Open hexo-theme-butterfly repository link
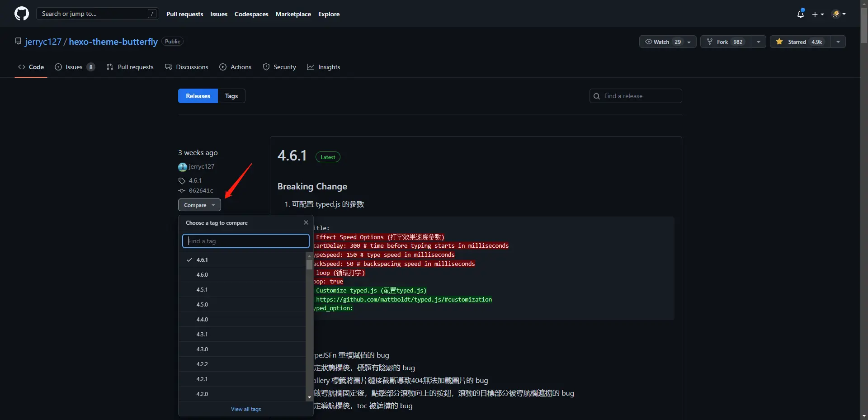This screenshot has width=868, height=420. (x=113, y=42)
